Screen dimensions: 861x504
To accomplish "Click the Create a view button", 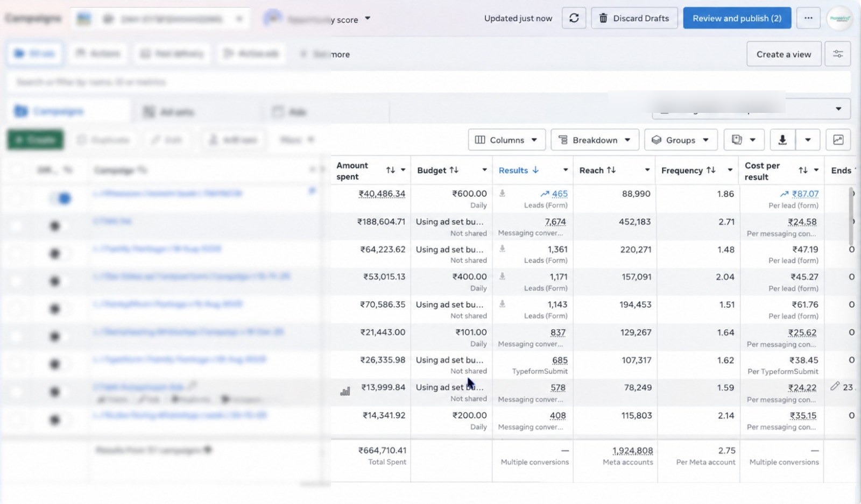I will [x=784, y=54].
